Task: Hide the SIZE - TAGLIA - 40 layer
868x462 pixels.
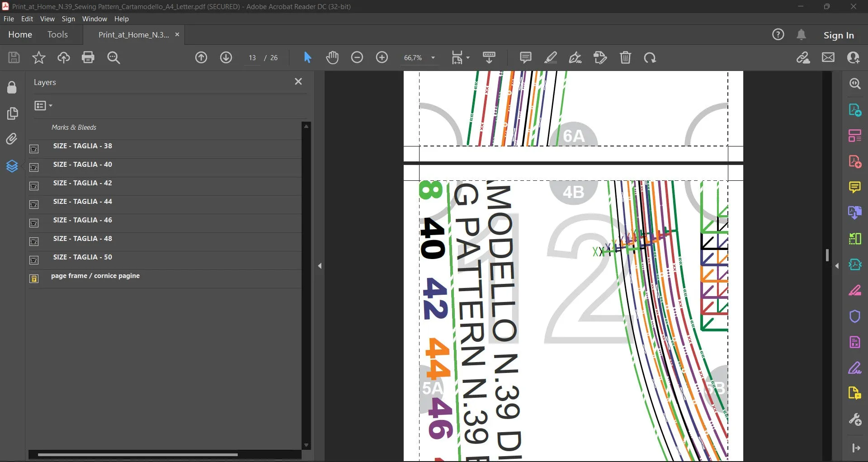Action: (x=34, y=167)
